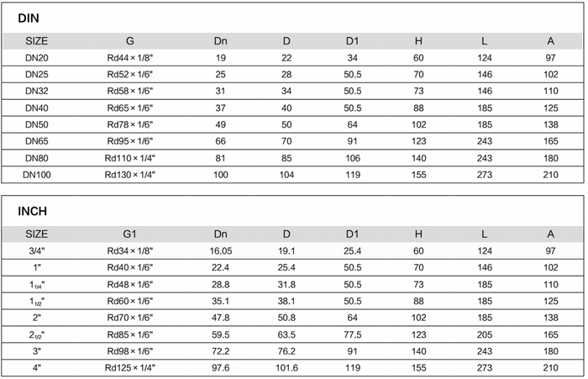Click the 106 D1 value
Viewport: 588px width, 379px height.
[x=353, y=157]
